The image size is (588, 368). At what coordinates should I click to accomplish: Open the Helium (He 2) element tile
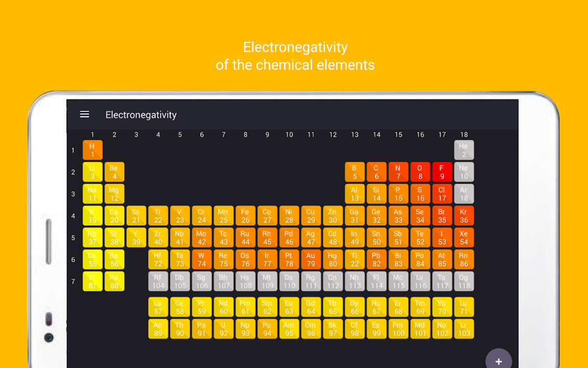pos(464,150)
